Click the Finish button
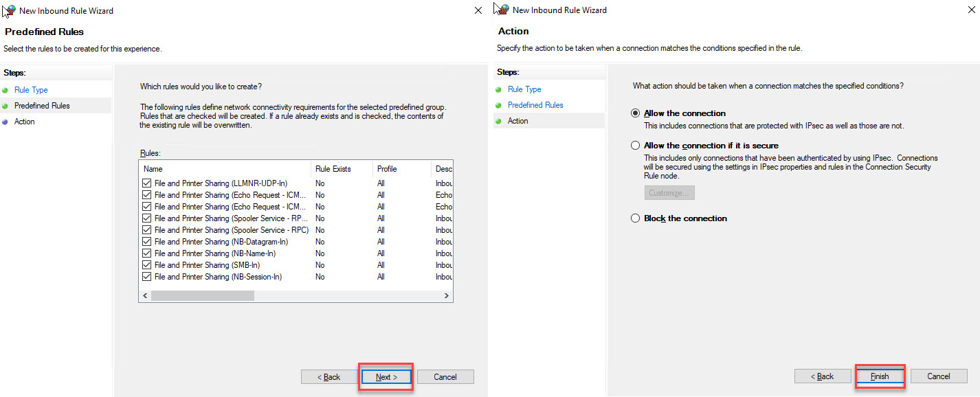The width and height of the screenshot is (980, 397). click(x=880, y=376)
